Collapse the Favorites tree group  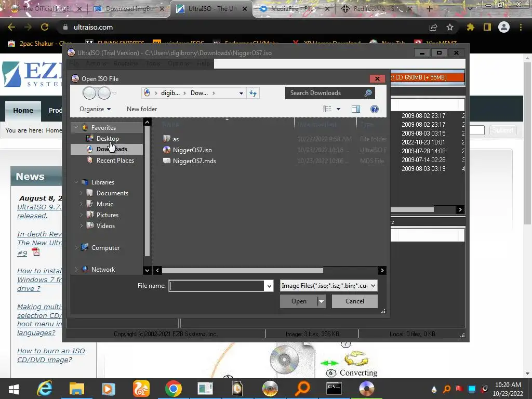(76, 128)
